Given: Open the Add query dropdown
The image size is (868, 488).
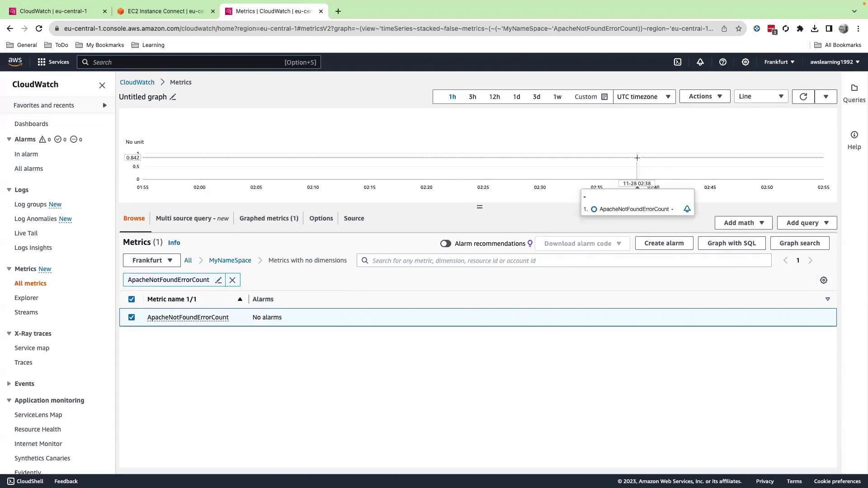Looking at the screenshot, I should coord(807,223).
